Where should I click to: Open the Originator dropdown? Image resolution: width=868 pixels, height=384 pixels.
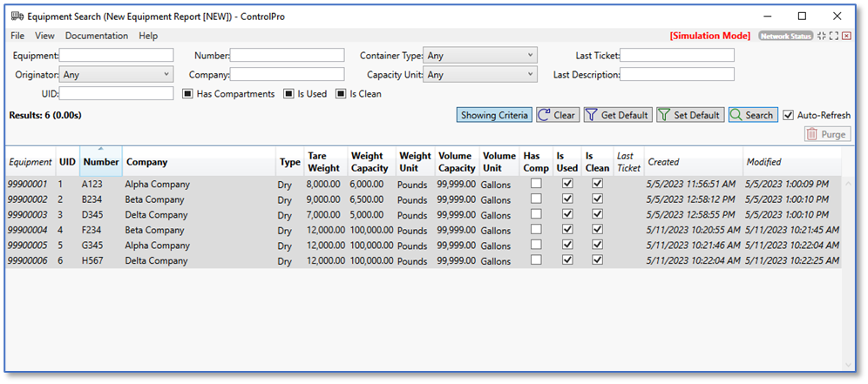(x=117, y=75)
